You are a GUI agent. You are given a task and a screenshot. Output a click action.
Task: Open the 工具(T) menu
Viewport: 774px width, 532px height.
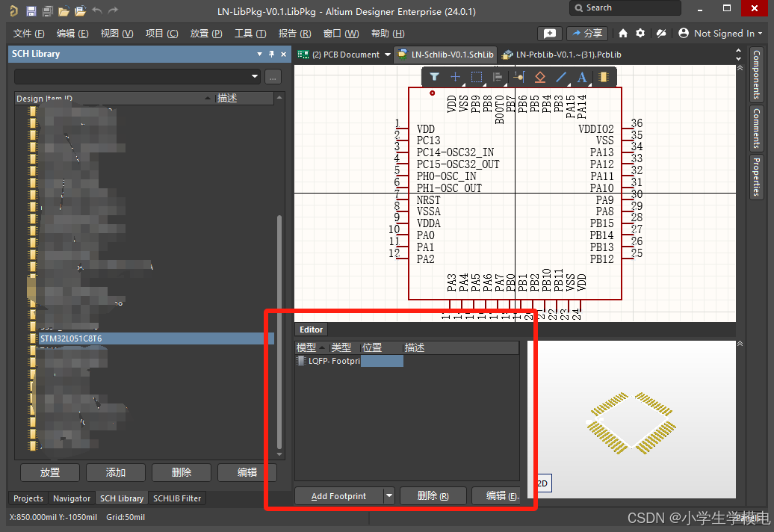250,33
